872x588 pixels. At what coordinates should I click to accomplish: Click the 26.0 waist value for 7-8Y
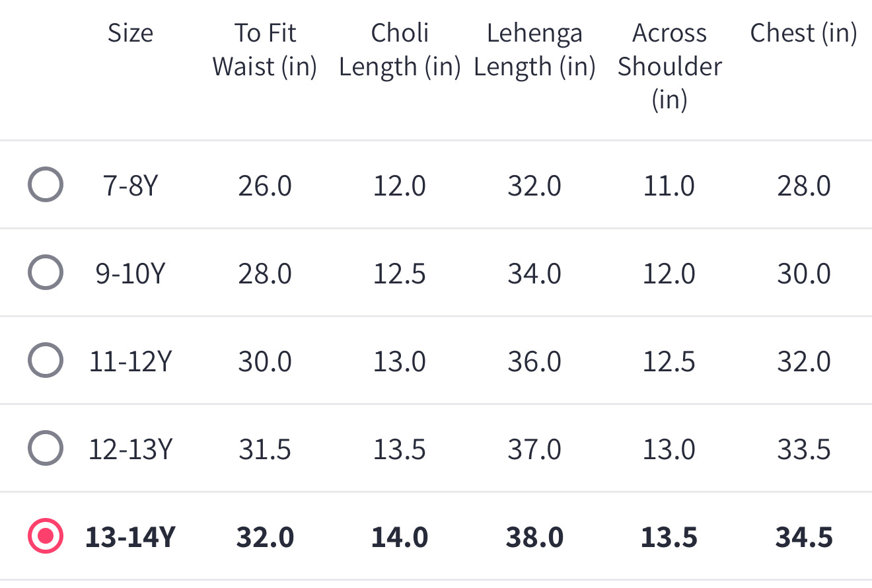pyautogui.click(x=265, y=186)
